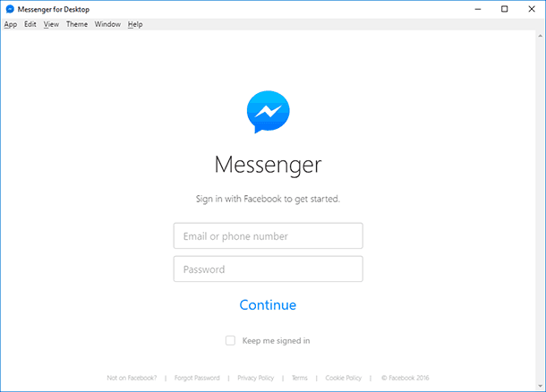Screen dimensions: 546x392
Task: Expand the View menu
Action: coord(51,24)
